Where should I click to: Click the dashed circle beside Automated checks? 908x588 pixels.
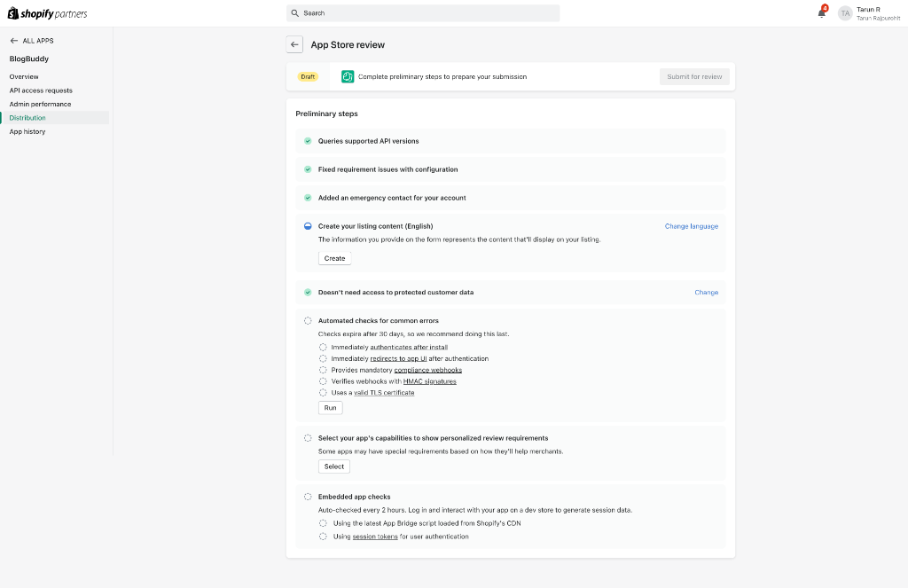pyautogui.click(x=308, y=320)
